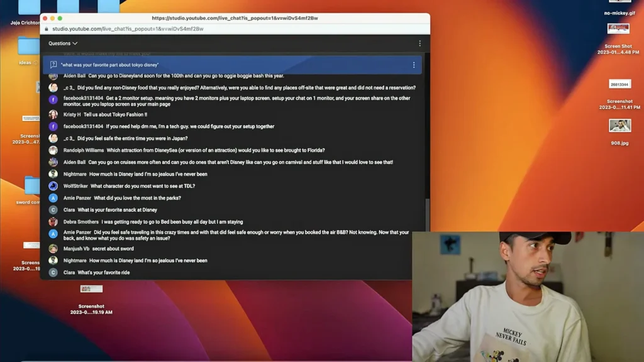The height and width of the screenshot is (362, 644).
Task: Click Clara's avatar on favorite ride question
Action: [53, 273]
